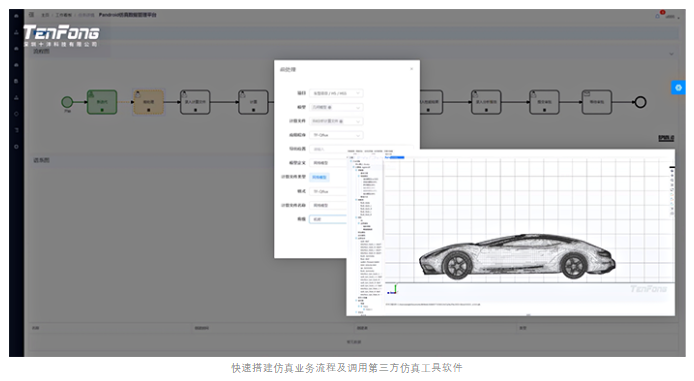Close the pre-processing dialog with the X

(x=412, y=69)
